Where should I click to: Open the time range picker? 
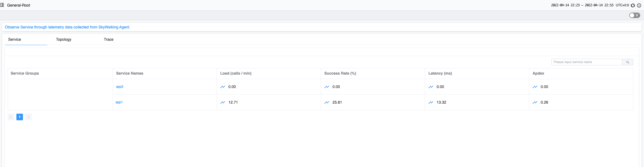[582, 5]
